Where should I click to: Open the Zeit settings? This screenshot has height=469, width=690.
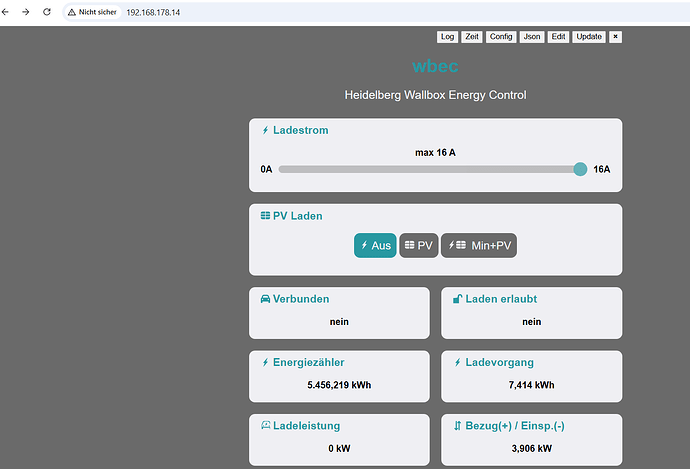(x=472, y=37)
